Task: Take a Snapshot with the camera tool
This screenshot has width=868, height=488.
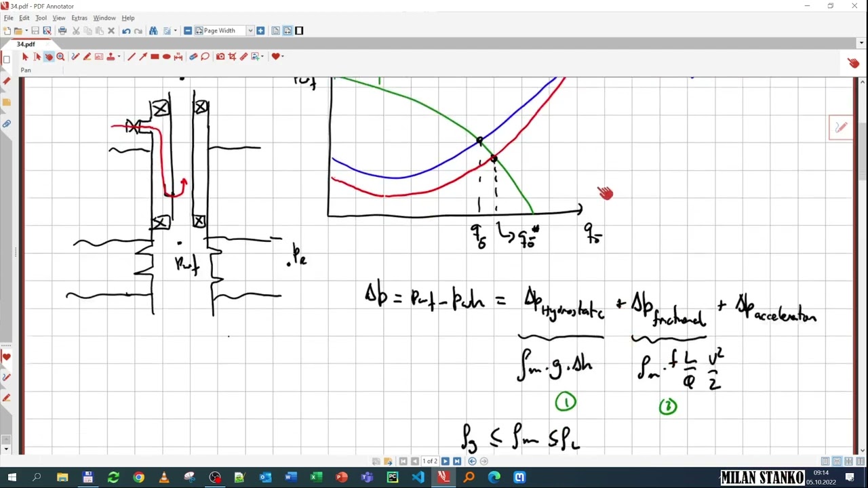Action: (x=220, y=56)
